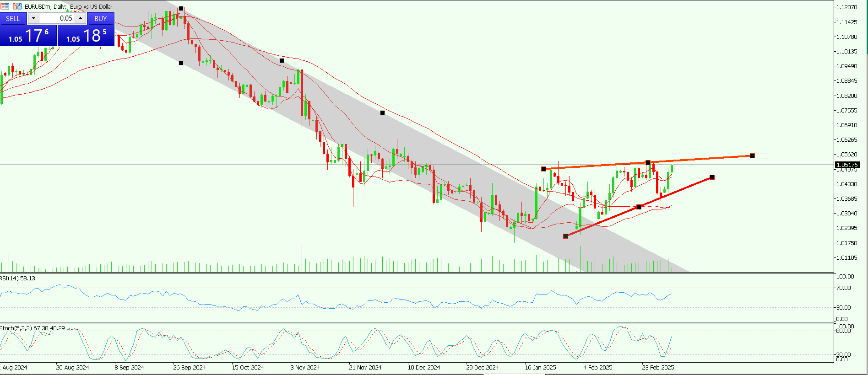The width and height of the screenshot is (868, 375).
Task: Click the 1.12070 price axis label
Action: pyautogui.click(x=846, y=7)
